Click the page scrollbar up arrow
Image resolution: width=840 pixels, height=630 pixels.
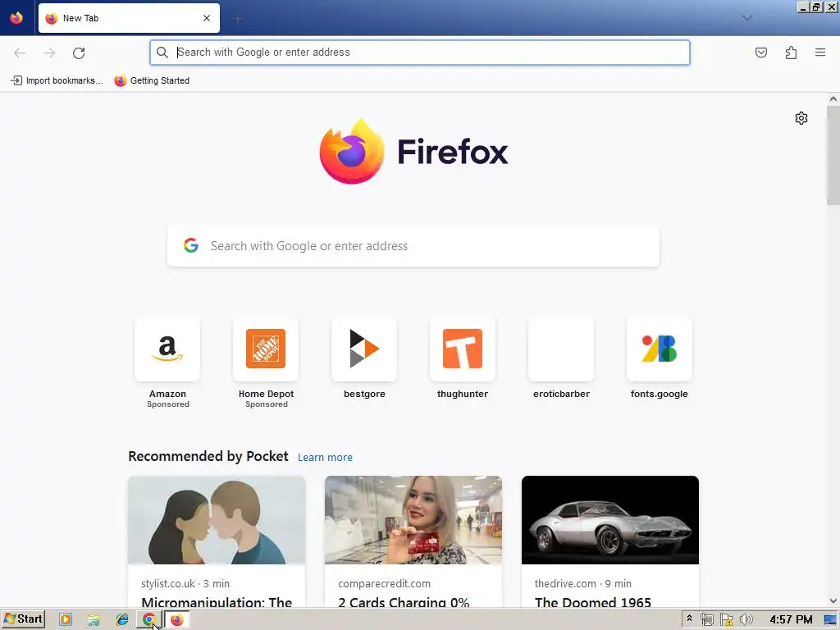[x=833, y=98]
